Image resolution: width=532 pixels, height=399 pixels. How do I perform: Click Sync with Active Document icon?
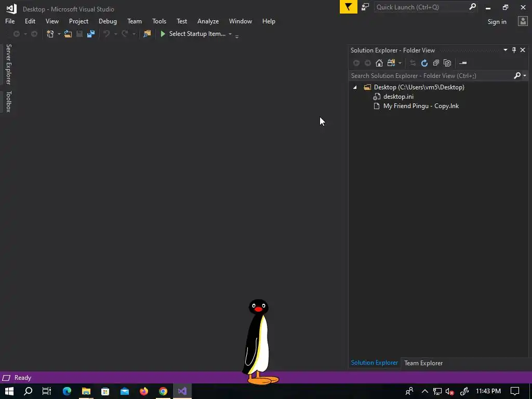tap(413, 63)
